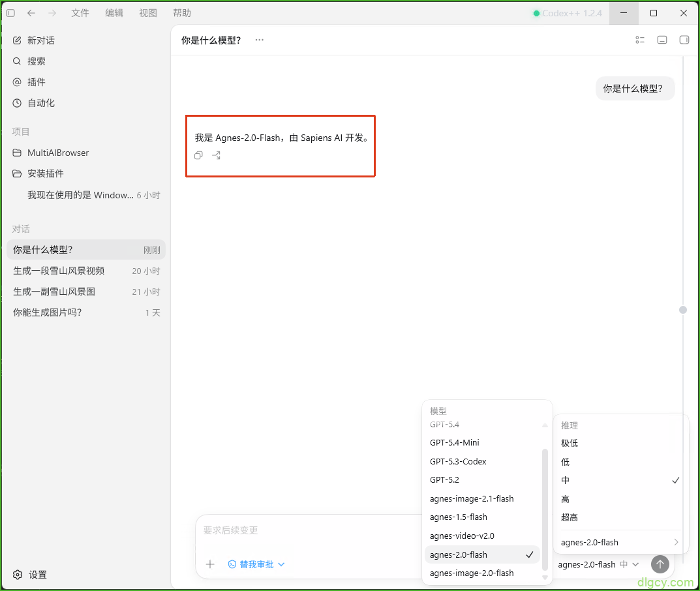Image resolution: width=700 pixels, height=591 pixels.
Task: Open 搜索 in the sidebar
Action: pyautogui.click(x=86, y=61)
